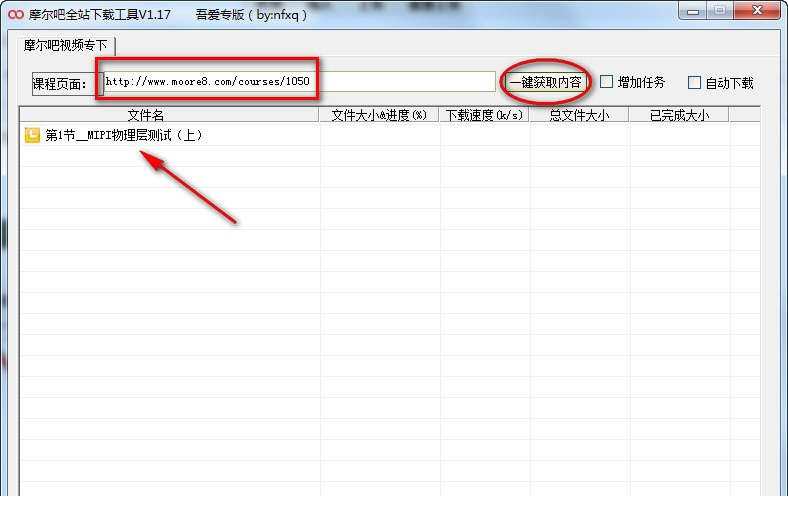Click the yellow folder icon of 第1节 row

[x=32, y=135]
